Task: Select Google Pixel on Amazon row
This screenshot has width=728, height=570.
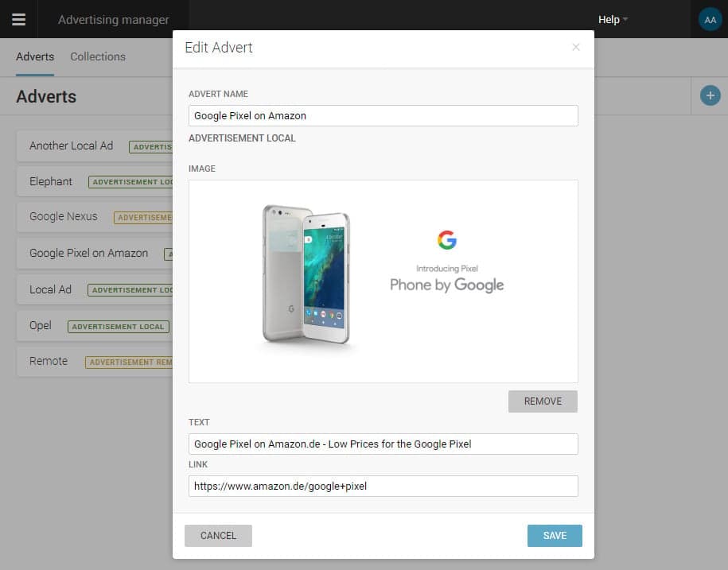Action: pyautogui.click(x=95, y=254)
